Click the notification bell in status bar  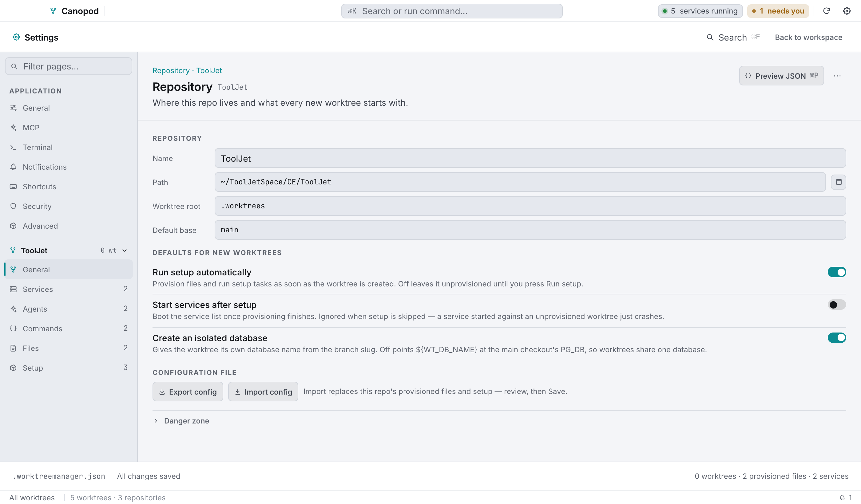pos(842,498)
